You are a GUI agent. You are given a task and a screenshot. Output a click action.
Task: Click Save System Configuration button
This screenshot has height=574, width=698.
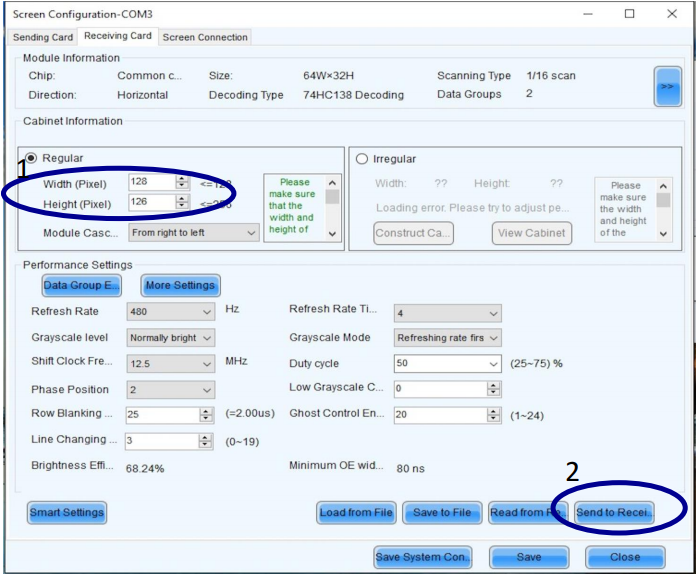pos(423,557)
